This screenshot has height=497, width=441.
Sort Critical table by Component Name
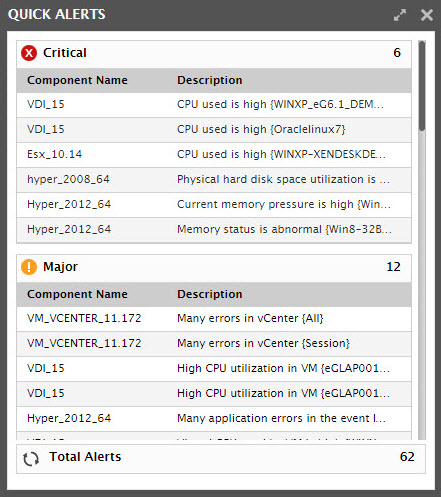click(77, 80)
